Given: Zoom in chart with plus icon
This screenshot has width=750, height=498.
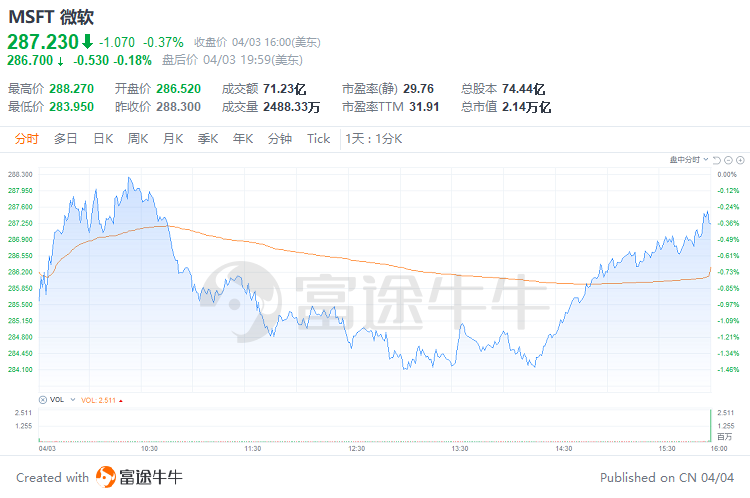Looking at the screenshot, I should coord(740,160).
